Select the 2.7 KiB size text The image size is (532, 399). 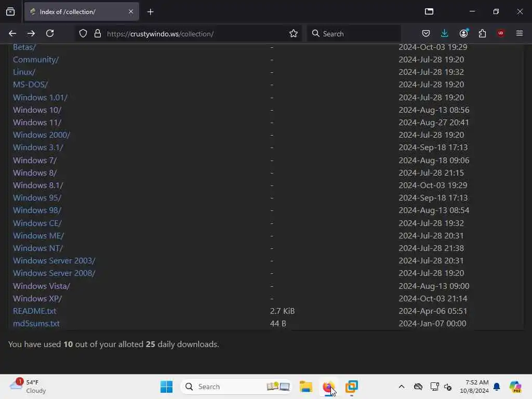pos(282,311)
